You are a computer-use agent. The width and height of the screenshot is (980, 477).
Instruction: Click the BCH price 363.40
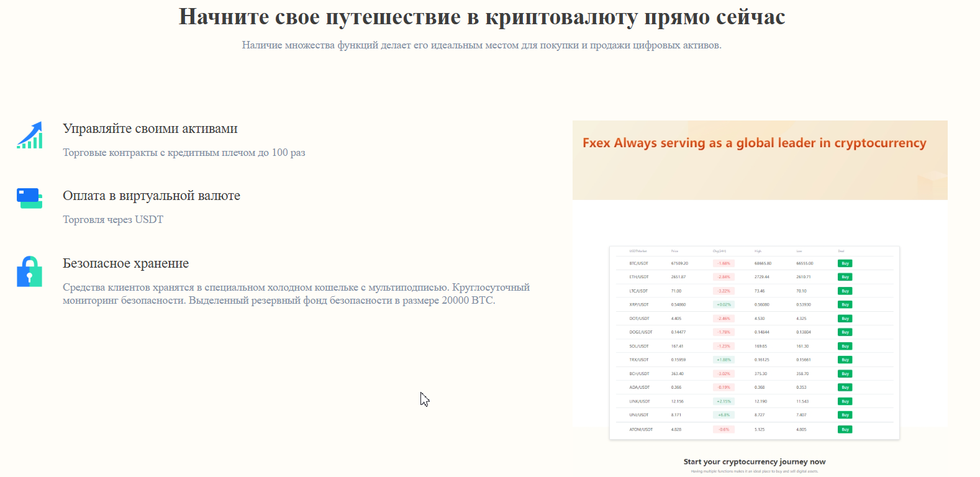[677, 374]
